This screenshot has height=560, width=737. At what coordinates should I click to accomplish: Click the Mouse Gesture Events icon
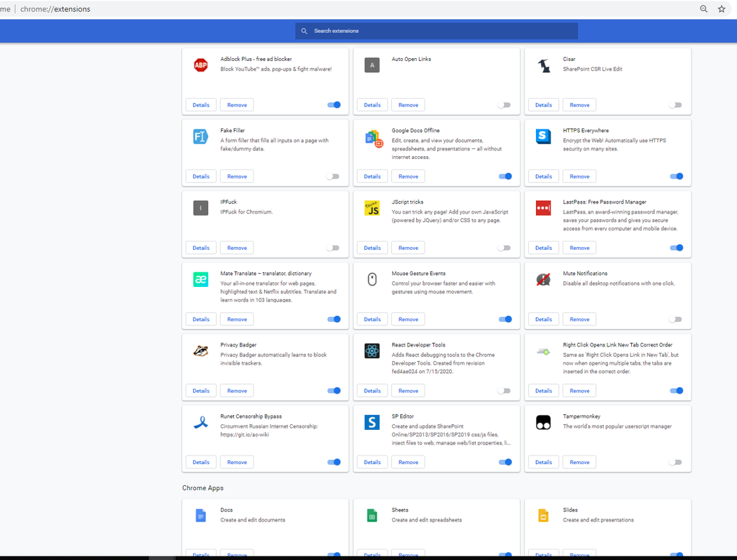click(372, 279)
